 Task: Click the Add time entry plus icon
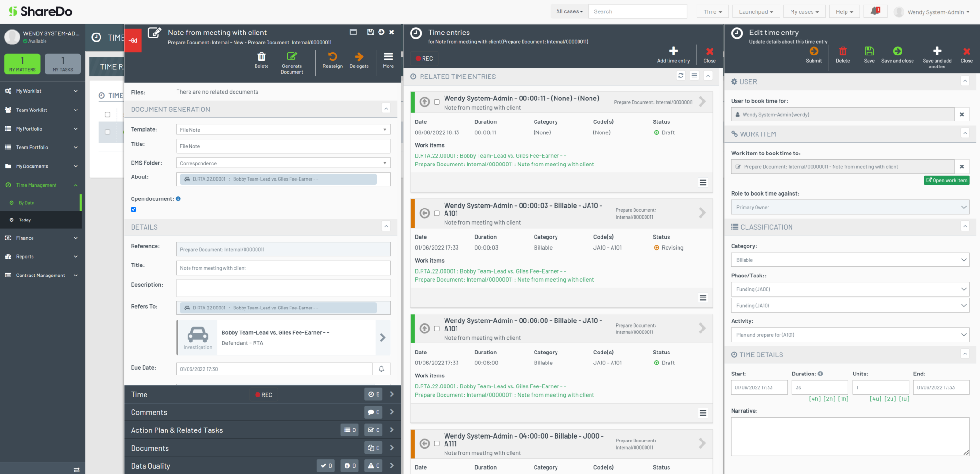point(673,51)
